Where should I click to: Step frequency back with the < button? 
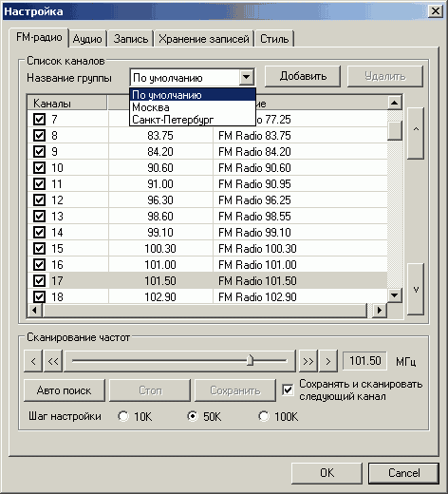(x=33, y=361)
